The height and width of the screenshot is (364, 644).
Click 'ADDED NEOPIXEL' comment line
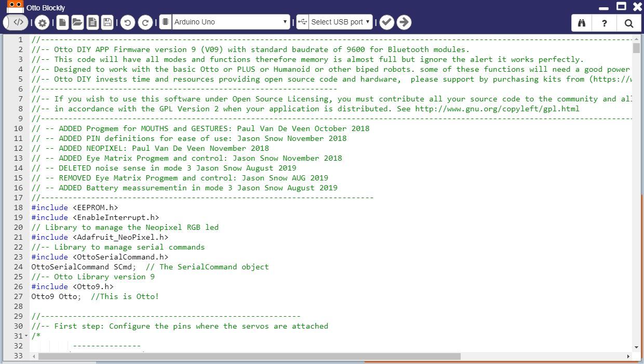150,148
